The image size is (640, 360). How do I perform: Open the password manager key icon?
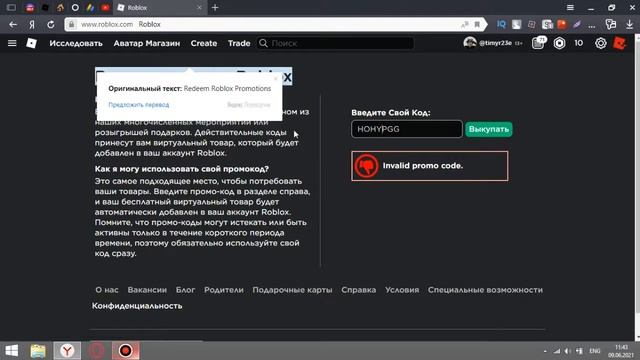611,24
